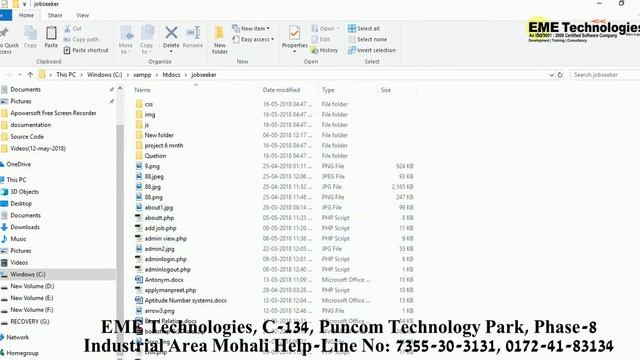Open OneDrive in navigation pane

tap(19, 164)
